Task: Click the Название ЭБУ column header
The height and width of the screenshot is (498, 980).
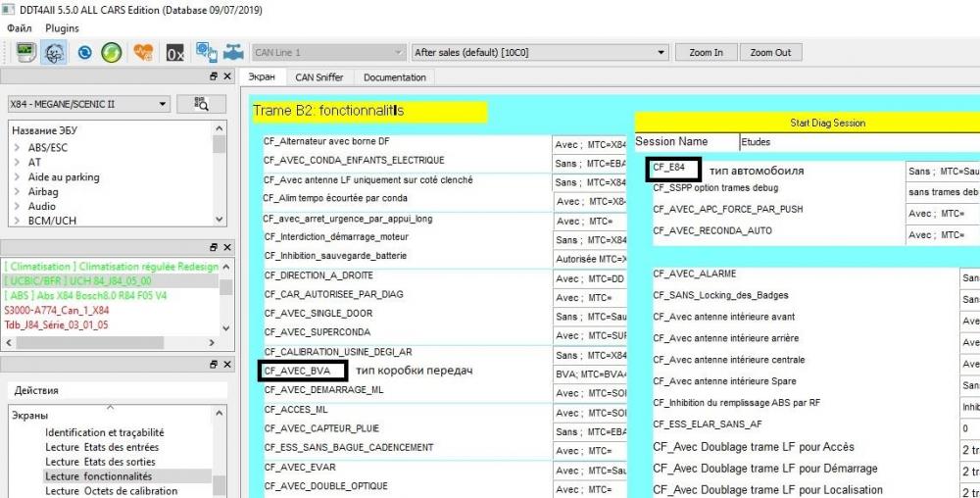Action: (x=45, y=130)
